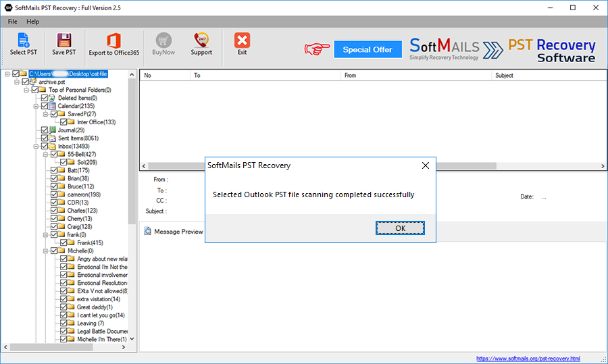Click the red Exit icon
The width and height of the screenshot is (608, 364).
pyautogui.click(x=242, y=41)
